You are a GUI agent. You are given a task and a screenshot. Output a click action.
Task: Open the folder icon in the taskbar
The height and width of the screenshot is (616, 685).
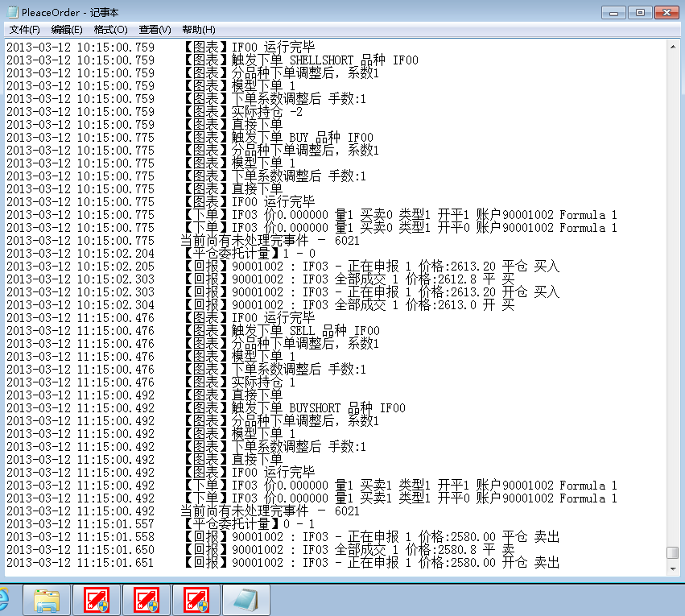[x=47, y=600]
